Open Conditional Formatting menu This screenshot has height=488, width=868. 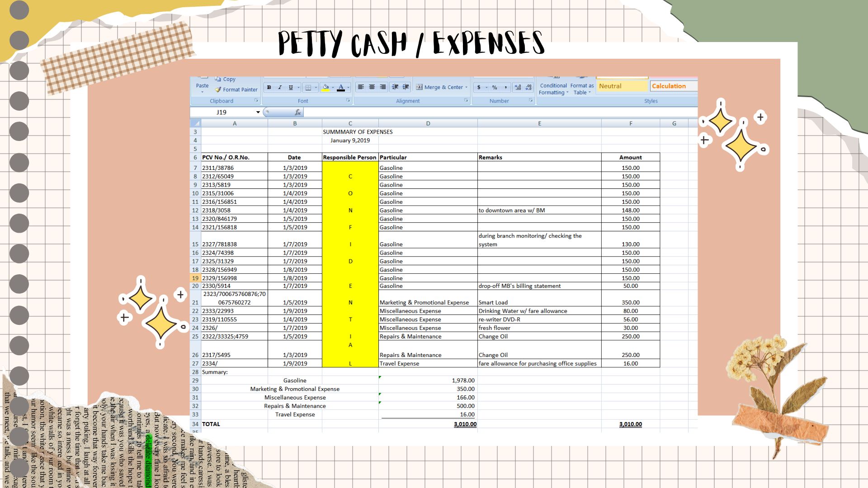553,89
